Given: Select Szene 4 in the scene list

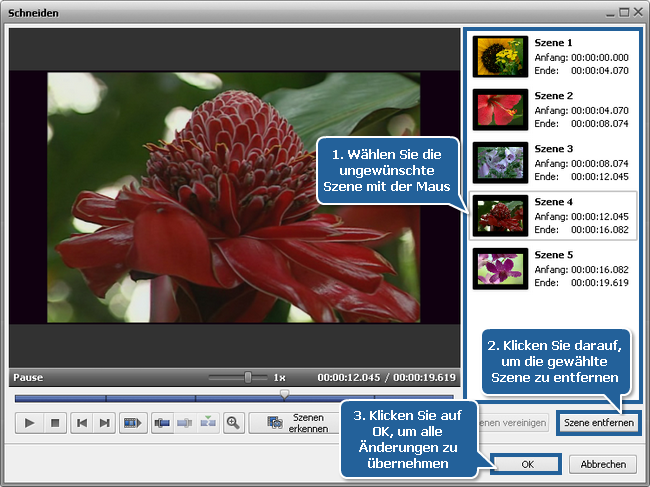Looking at the screenshot, I should click(500, 216).
